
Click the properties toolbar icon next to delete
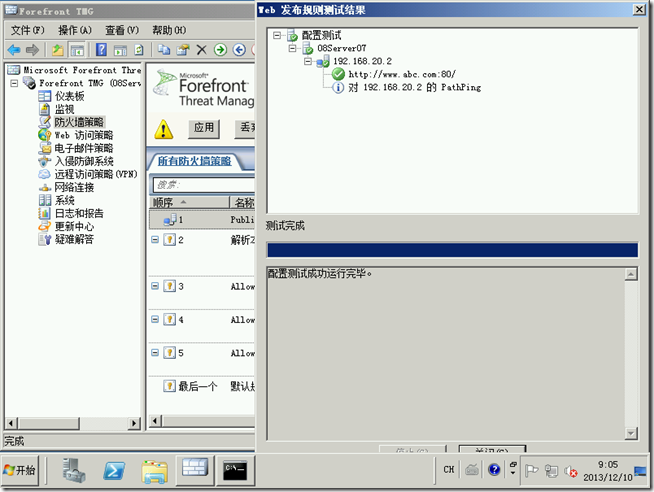pyautogui.click(x=183, y=50)
